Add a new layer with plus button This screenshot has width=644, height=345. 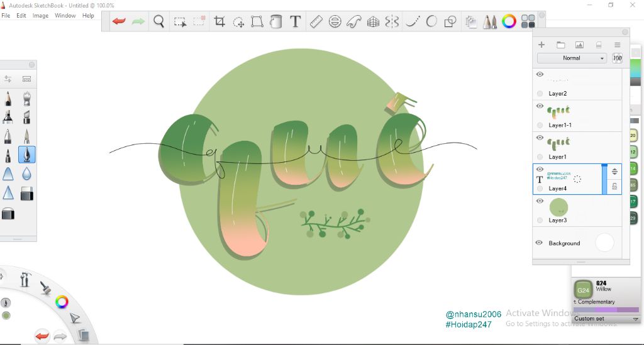pyautogui.click(x=541, y=45)
